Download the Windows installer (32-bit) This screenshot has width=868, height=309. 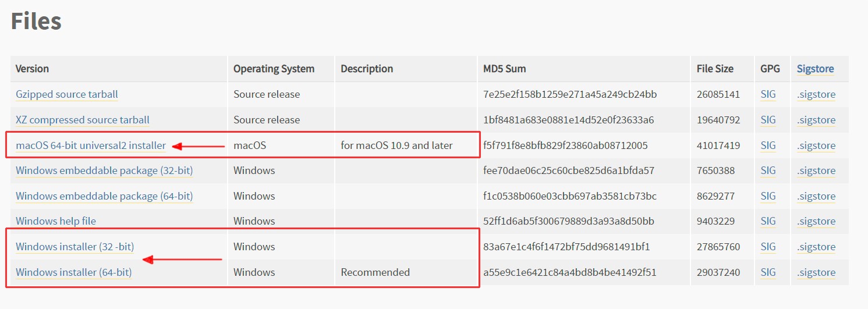click(x=75, y=247)
